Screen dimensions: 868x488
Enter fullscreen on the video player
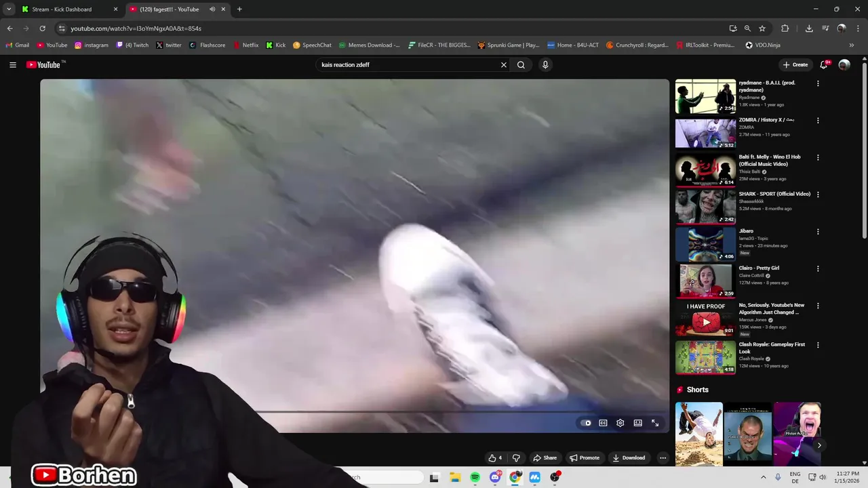coord(655,423)
